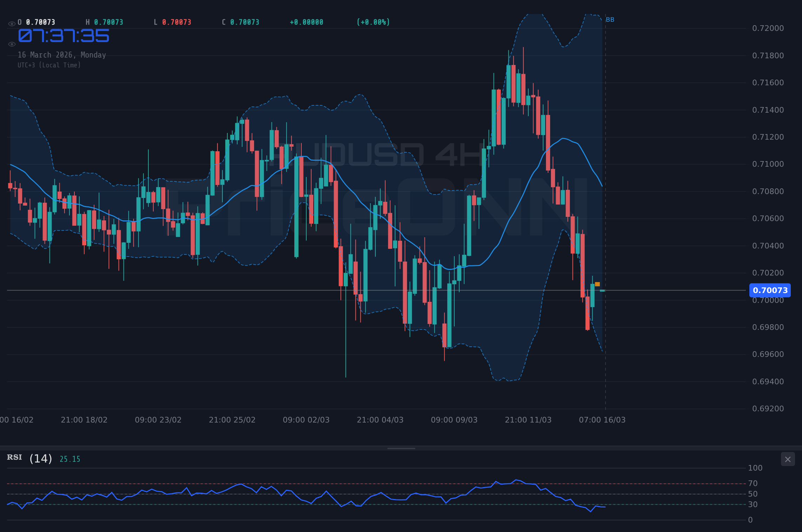
Task: Close the RSI indicator panel
Action: [x=788, y=459]
